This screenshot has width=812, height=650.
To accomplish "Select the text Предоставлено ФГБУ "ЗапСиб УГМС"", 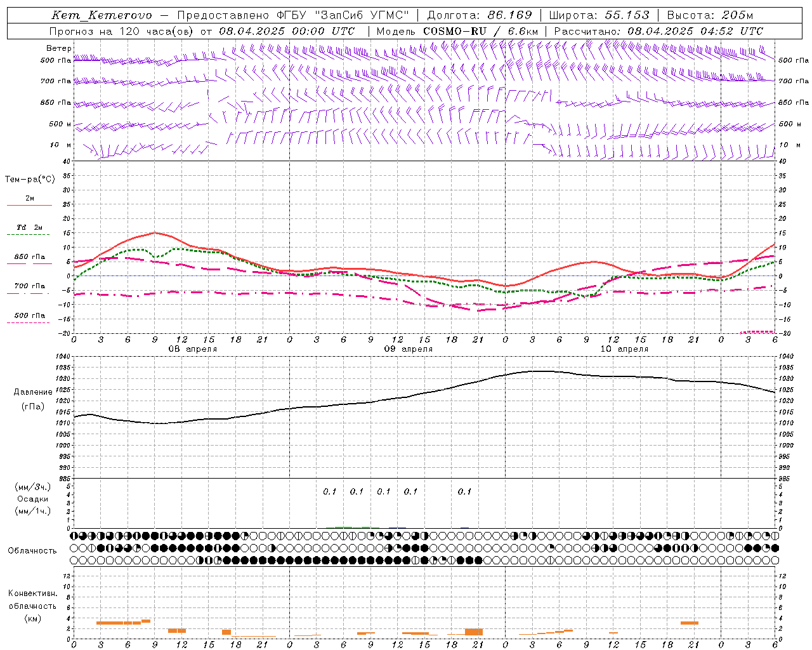I will click(293, 15).
